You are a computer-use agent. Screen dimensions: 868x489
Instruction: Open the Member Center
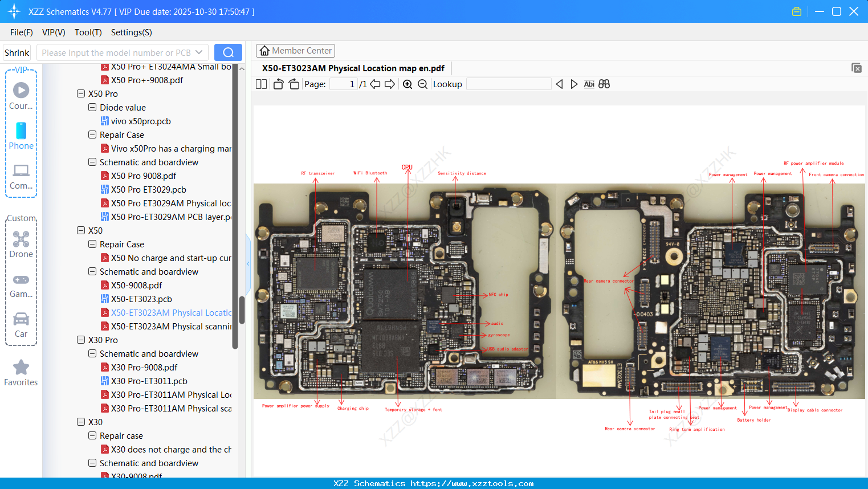click(295, 50)
